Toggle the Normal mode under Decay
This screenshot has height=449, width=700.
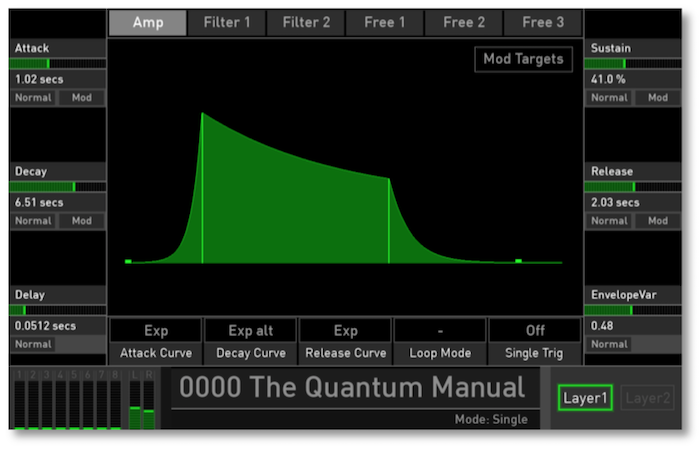tap(33, 221)
